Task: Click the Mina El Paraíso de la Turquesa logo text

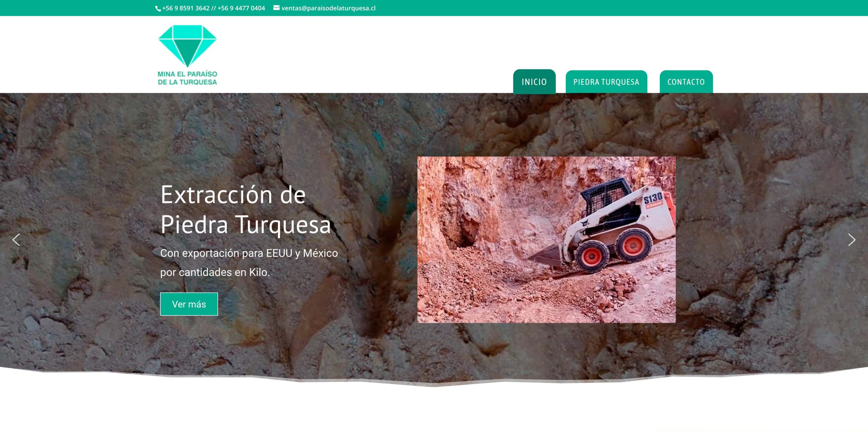Action: click(x=187, y=78)
